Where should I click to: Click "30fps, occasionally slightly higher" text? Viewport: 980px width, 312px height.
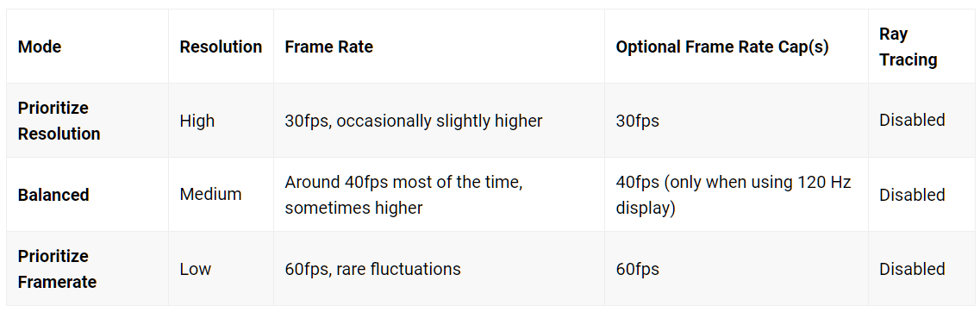(414, 121)
